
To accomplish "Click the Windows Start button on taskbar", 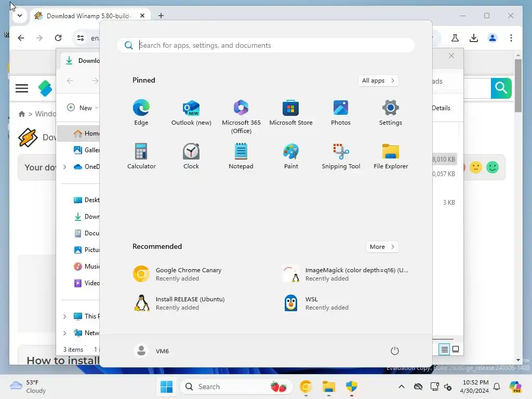I will click(x=166, y=387).
